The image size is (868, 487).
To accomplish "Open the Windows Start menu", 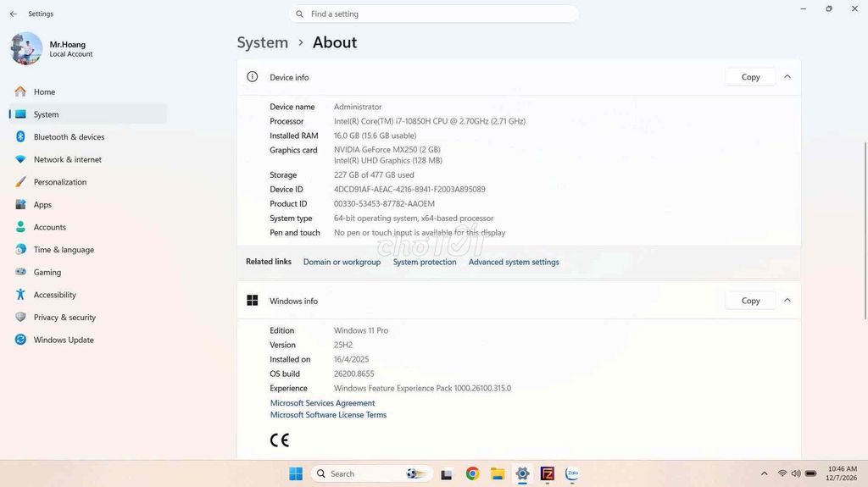I will 296,473.
